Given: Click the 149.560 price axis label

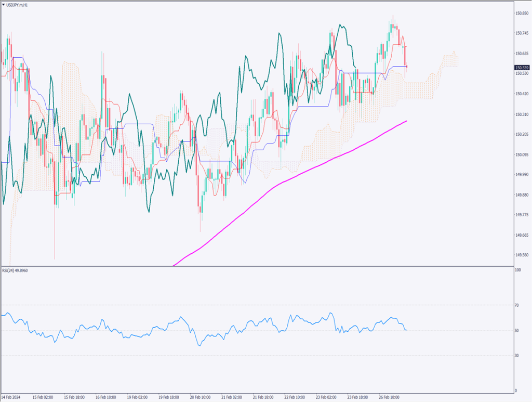Looking at the screenshot, I should point(522,255).
